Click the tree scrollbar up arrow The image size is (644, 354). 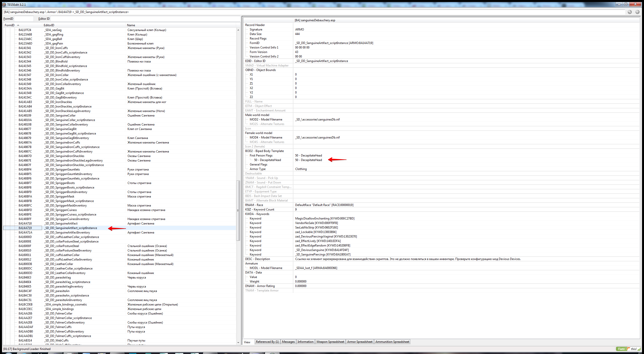(x=238, y=30)
